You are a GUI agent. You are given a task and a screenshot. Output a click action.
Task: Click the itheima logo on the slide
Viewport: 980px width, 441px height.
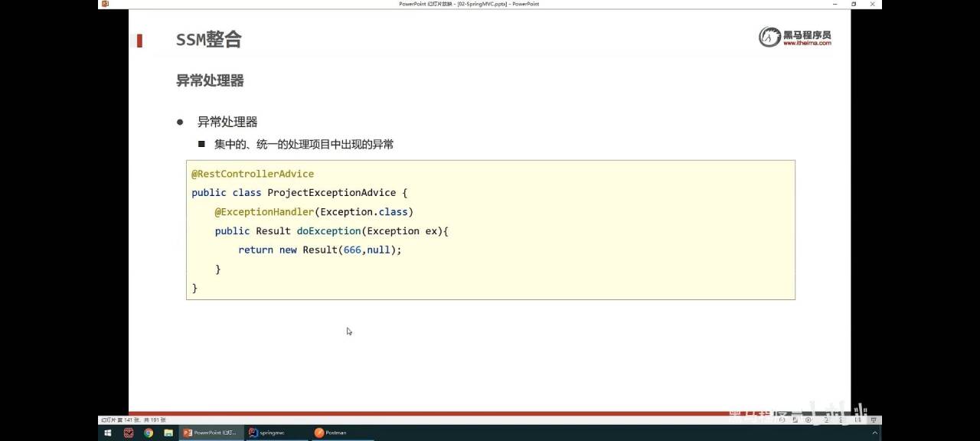click(x=795, y=37)
